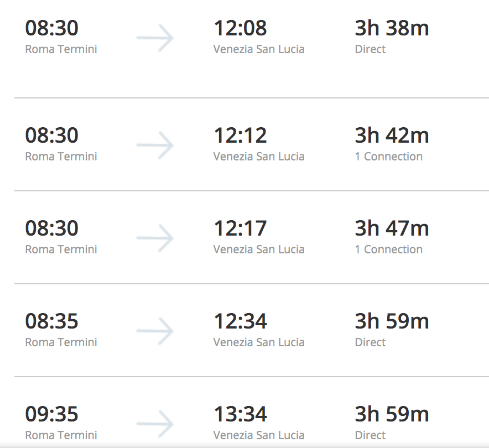
Task: Click the arrow icon in the 12:34 arrival row
Action: point(155,331)
